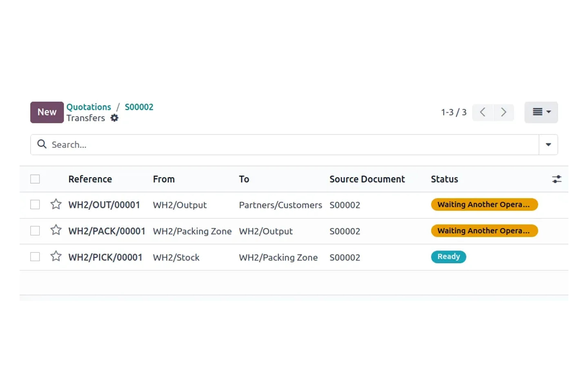588x392 pixels.
Task: Go to previous page arrow
Action: coord(483,112)
